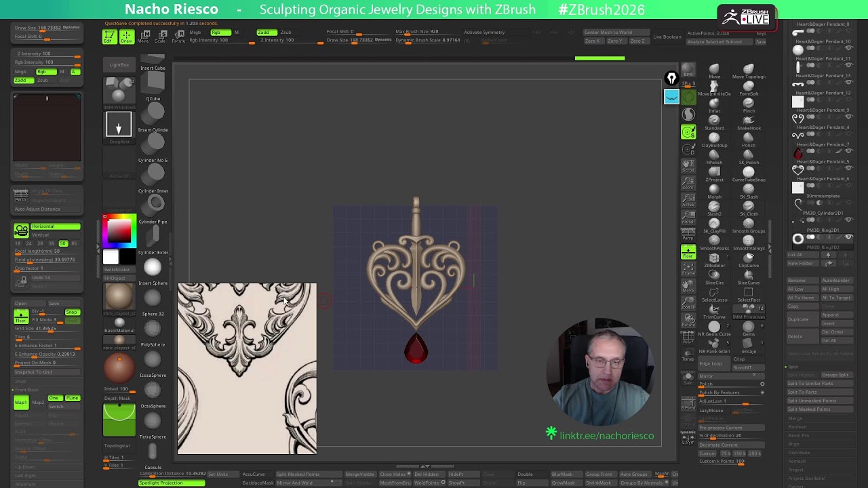Screen dimensions: 868x488
Task: Choose the Pinch brush
Action: pyautogui.click(x=749, y=105)
